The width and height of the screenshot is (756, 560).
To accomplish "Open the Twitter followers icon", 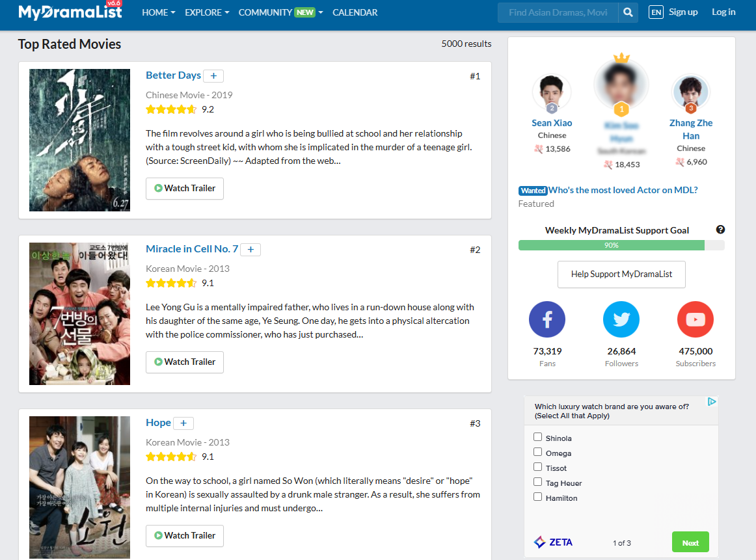I will pyautogui.click(x=621, y=319).
